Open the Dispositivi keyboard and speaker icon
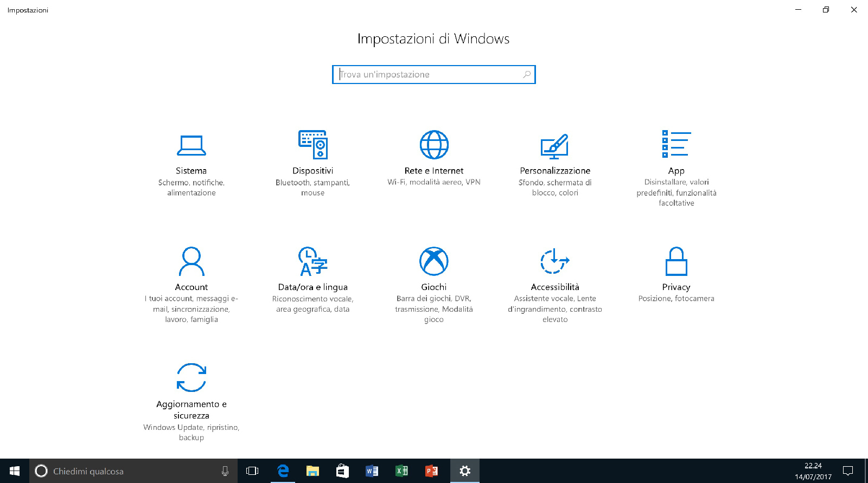Image resolution: width=868 pixels, height=483 pixels. (313, 145)
